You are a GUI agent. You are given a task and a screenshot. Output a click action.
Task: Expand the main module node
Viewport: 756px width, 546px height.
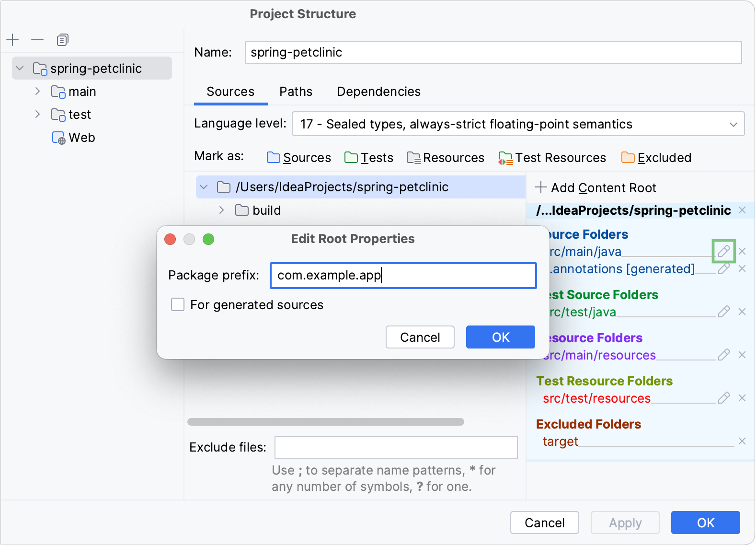[x=38, y=91]
